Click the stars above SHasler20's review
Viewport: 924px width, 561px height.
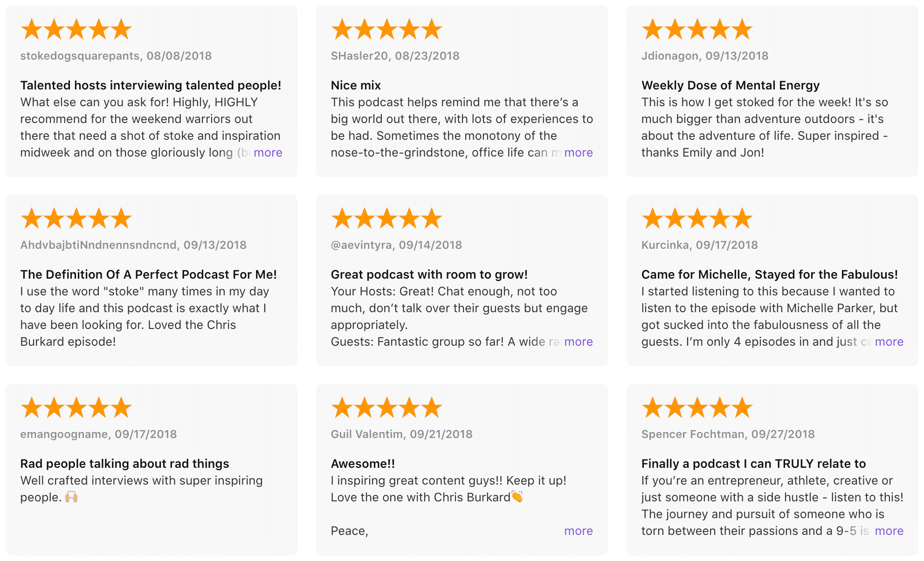[387, 29]
